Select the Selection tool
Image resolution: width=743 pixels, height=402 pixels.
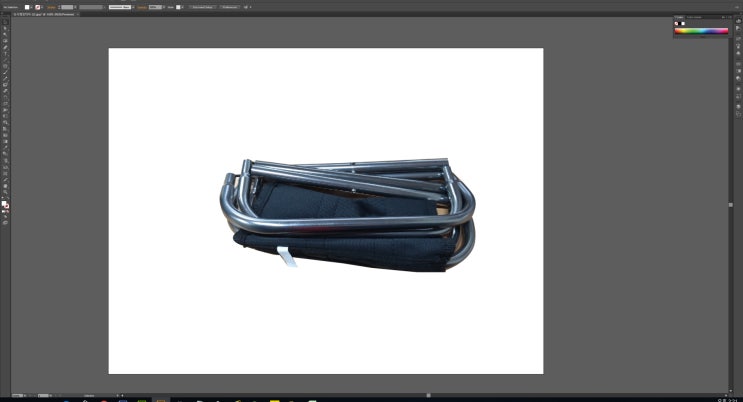(x=5, y=22)
